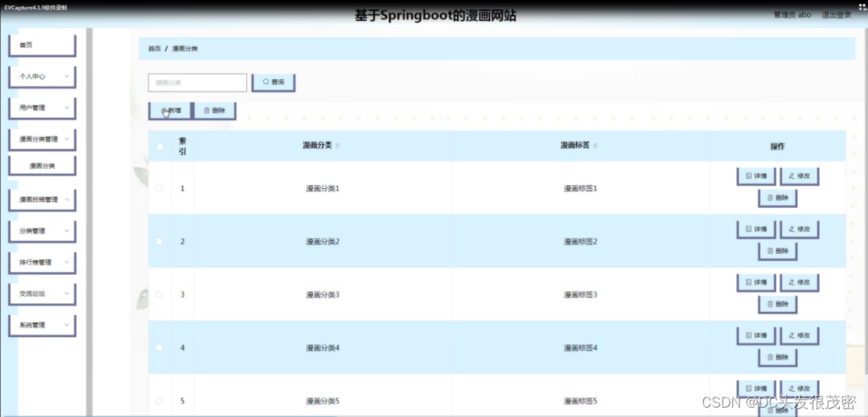Screen dimensions: 868x417
Task: Expand the 个人中心 sidebar menu
Action: 42,77
